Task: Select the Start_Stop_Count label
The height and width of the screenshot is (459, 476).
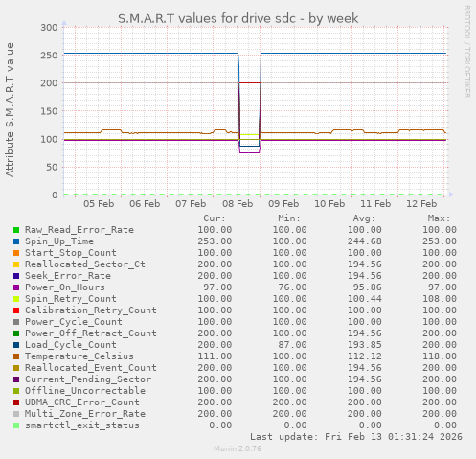Action: coord(71,253)
